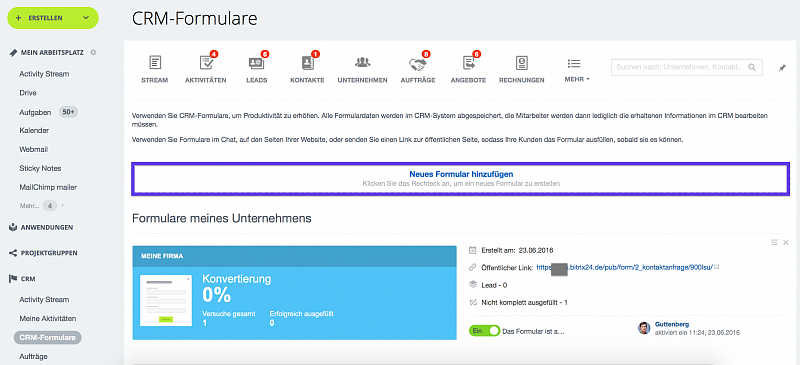The width and height of the screenshot is (800, 365).
Task: Open Sticky Notes in the sidebar
Action: pyautogui.click(x=40, y=168)
